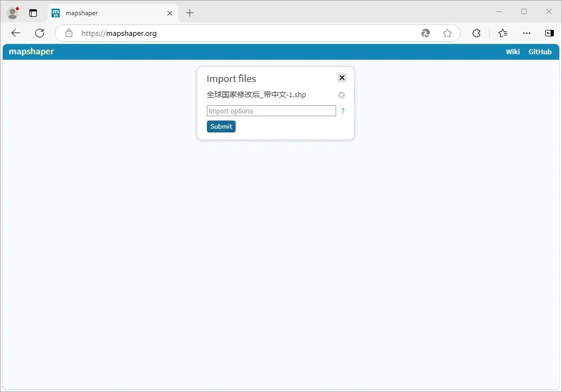Close the Import files dialog
This screenshot has width=562, height=392.
point(342,78)
